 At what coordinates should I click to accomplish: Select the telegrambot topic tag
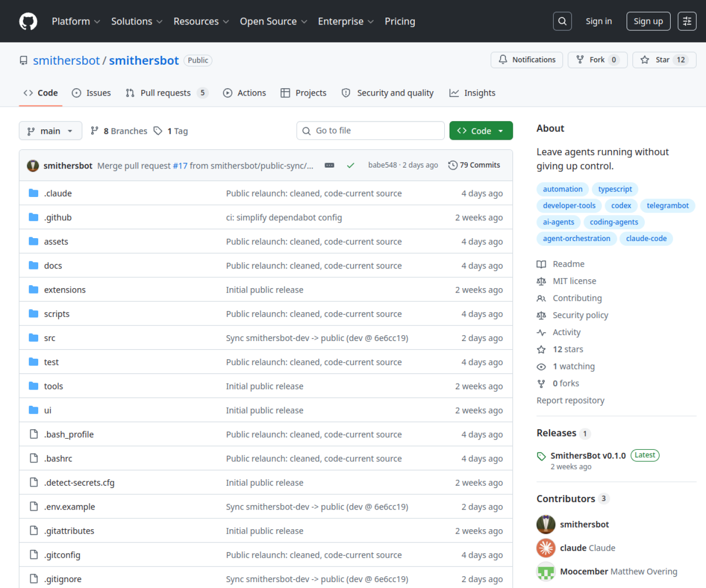(x=668, y=206)
